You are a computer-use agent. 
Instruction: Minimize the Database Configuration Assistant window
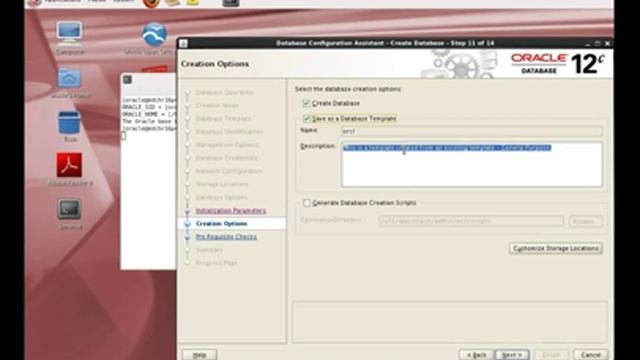588,43
